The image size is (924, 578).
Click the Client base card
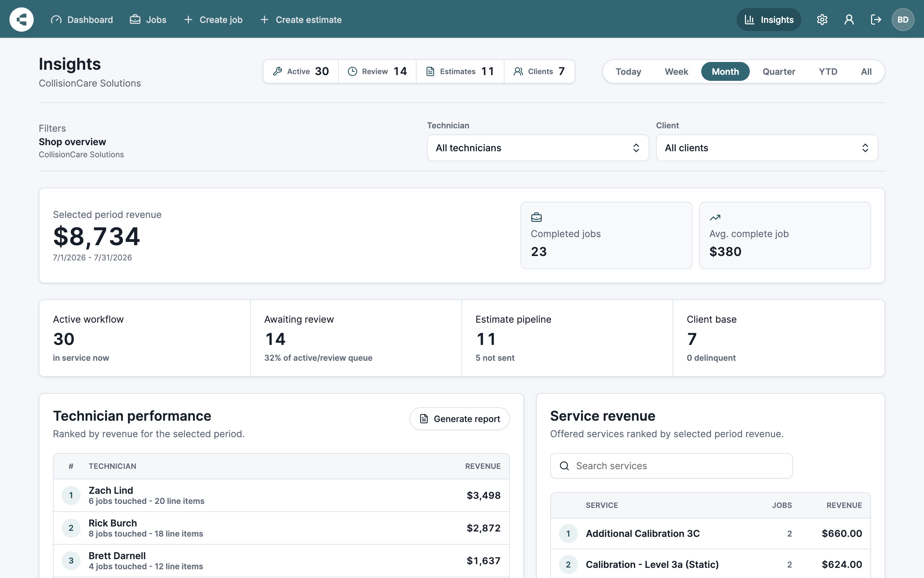coord(779,338)
